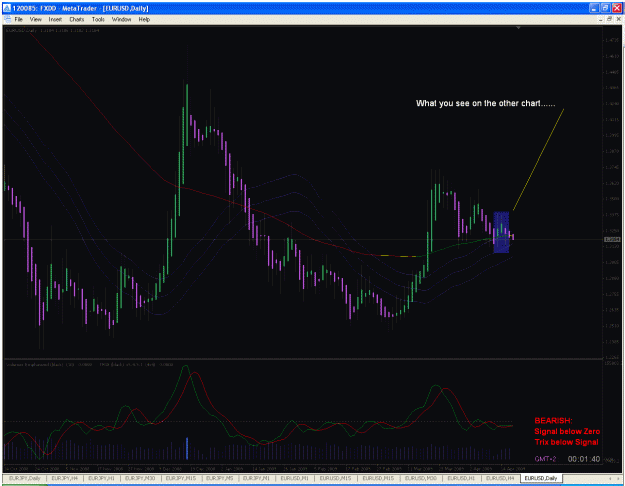Switch to the EURJPY,H4 chart tab
Screen dimensions: 625x486
(65, 478)
